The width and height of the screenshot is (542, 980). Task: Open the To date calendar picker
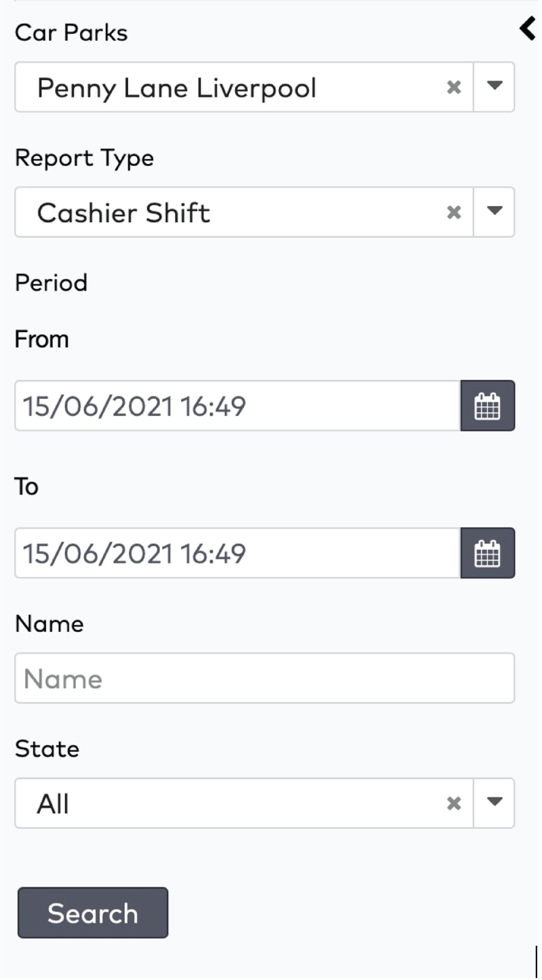click(x=487, y=553)
